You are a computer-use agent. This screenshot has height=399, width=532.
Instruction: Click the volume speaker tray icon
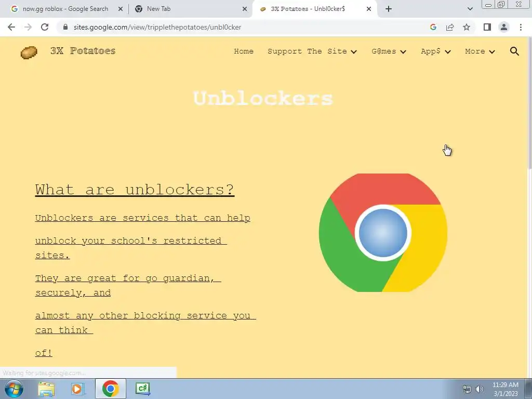point(480,389)
